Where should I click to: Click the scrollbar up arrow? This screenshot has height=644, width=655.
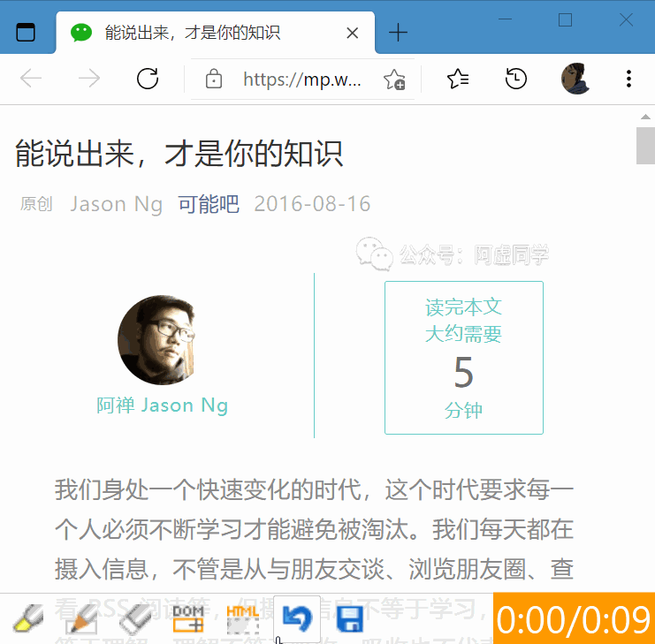(x=645, y=117)
